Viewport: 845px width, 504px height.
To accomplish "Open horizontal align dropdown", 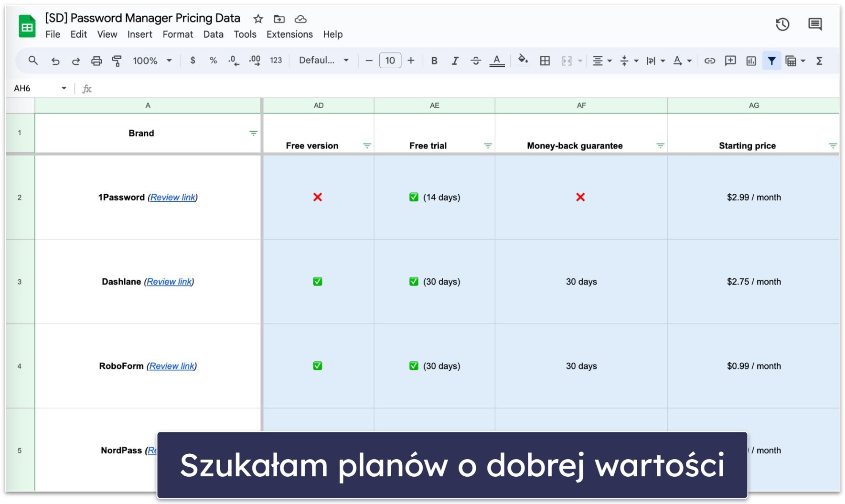I will 602,61.
